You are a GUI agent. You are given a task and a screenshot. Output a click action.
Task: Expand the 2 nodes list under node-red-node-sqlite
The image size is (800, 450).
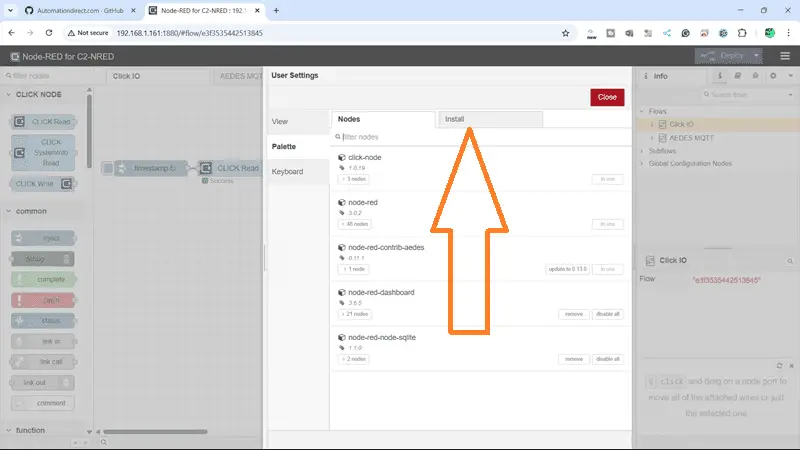tap(354, 359)
